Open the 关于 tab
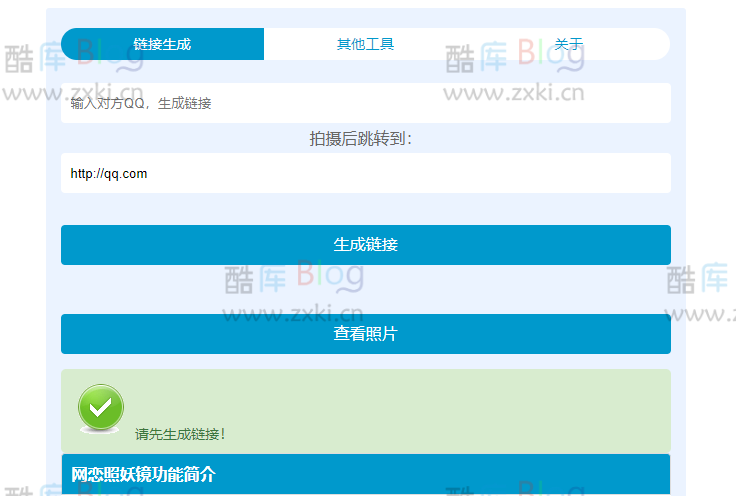Viewport: 736px width, 496px height. point(568,44)
